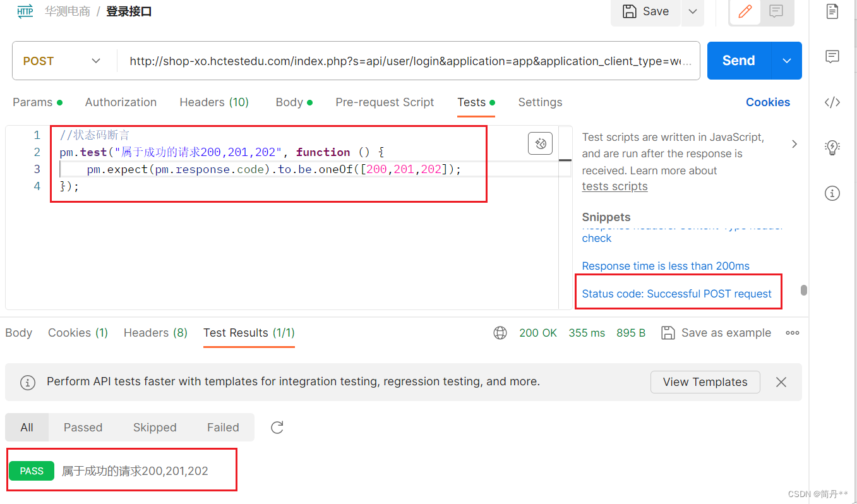Filter test results by Skipped
The image size is (857, 504).
(x=155, y=428)
